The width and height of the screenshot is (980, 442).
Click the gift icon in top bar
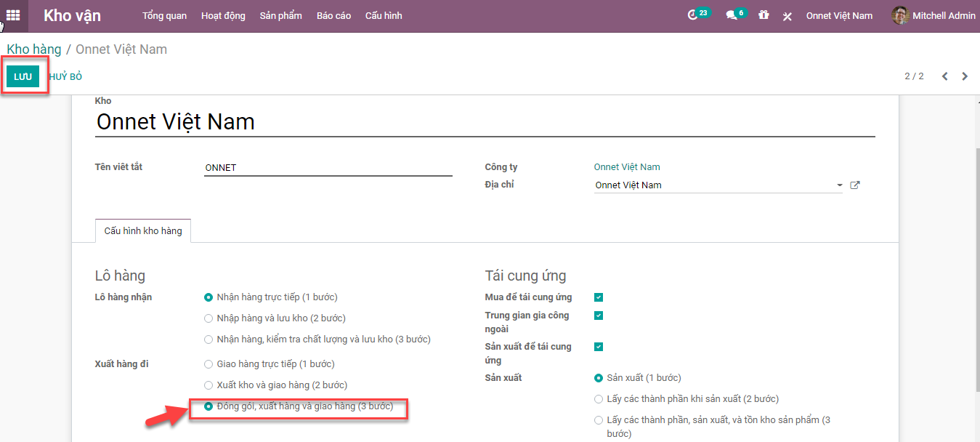(764, 15)
